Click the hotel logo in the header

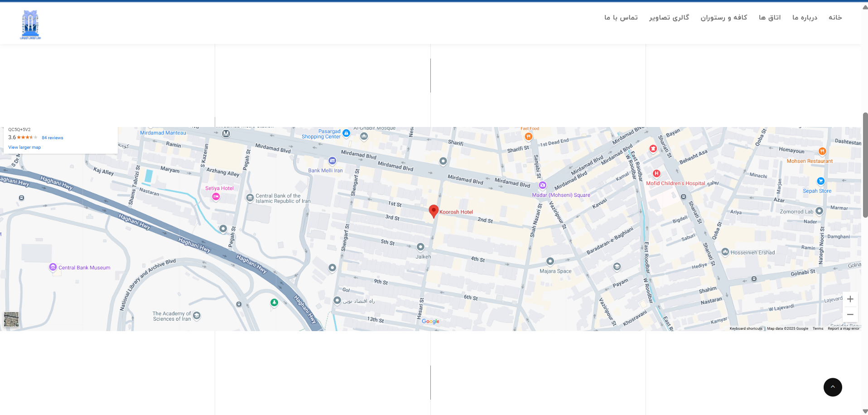pyautogui.click(x=30, y=25)
